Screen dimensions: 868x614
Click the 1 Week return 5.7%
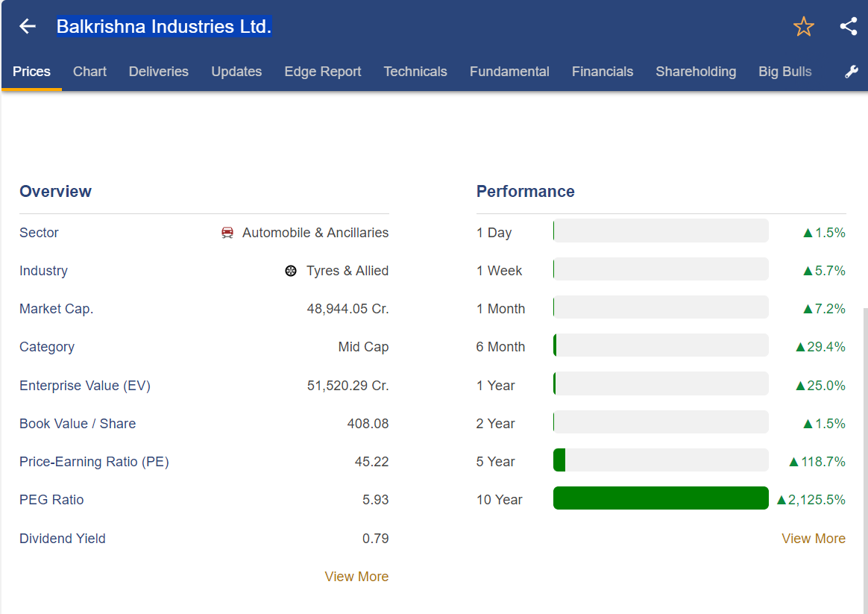point(824,271)
